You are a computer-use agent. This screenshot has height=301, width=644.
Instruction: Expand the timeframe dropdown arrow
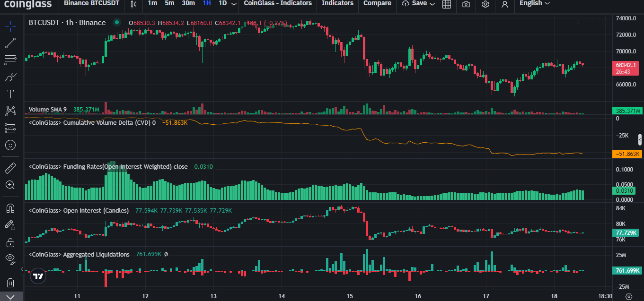234,4
